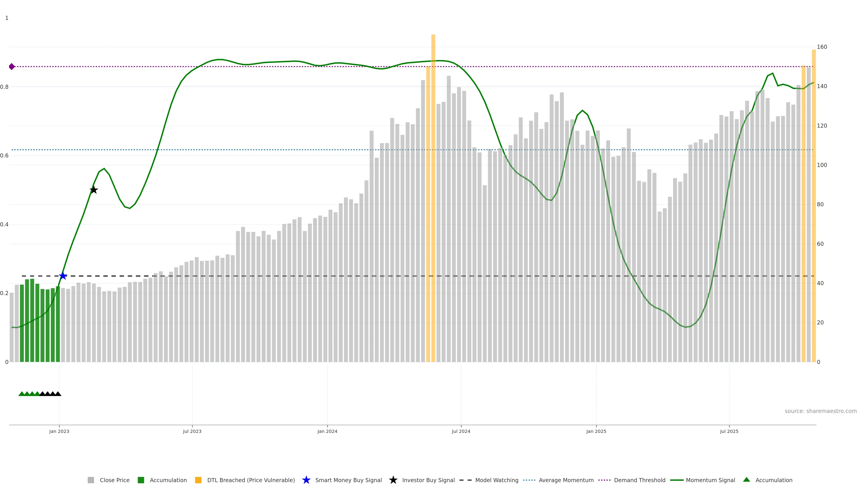
Task: Click the black Investor Buy star on chart
Action: (x=94, y=190)
